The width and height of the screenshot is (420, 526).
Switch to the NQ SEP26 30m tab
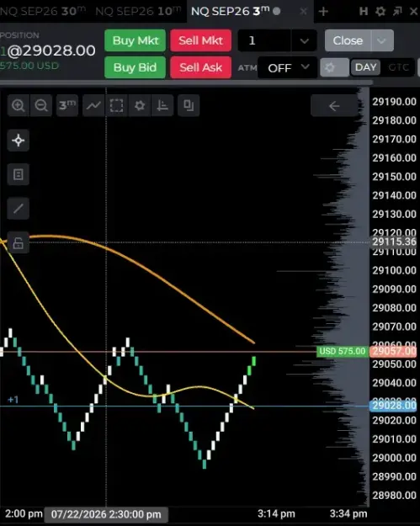point(43,11)
